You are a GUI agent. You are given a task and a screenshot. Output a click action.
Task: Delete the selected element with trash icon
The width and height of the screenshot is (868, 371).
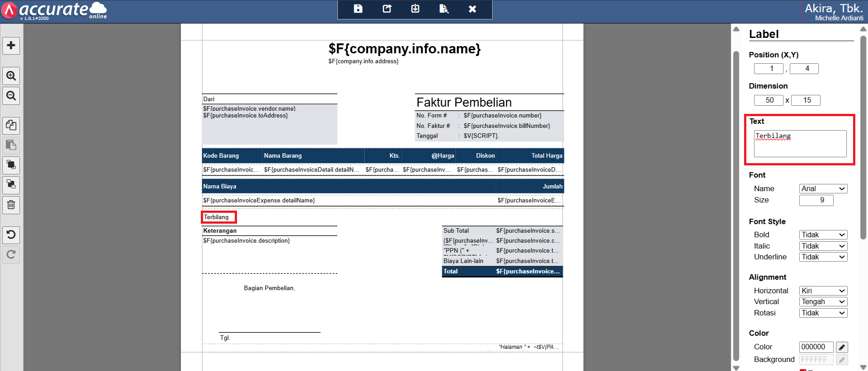point(11,205)
